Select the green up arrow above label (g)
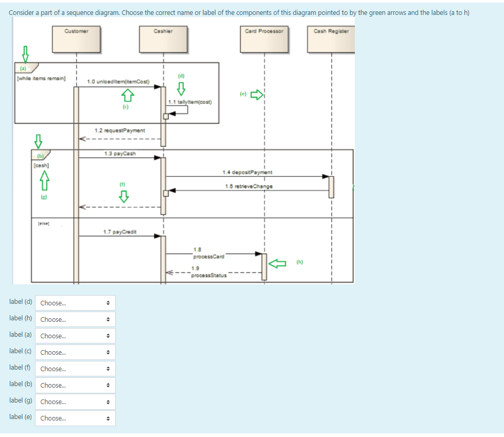Viewport: 504px width, 437px height. pyautogui.click(x=44, y=180)
